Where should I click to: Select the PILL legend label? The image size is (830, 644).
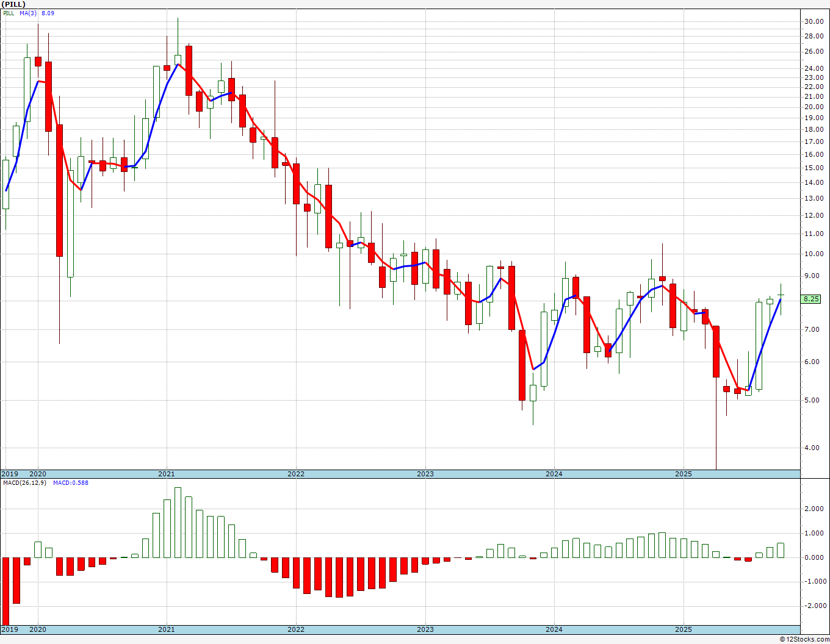tap(9, 13)
